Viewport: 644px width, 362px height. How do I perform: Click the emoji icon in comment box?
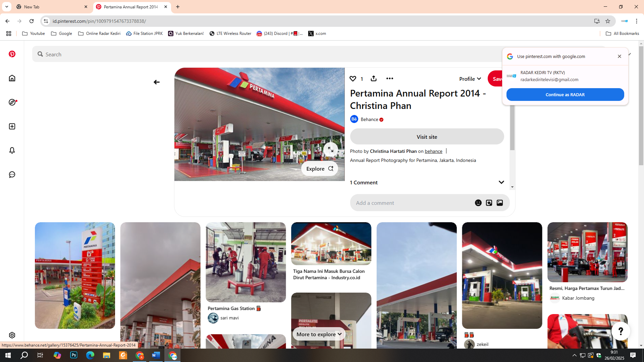(478, 203)
